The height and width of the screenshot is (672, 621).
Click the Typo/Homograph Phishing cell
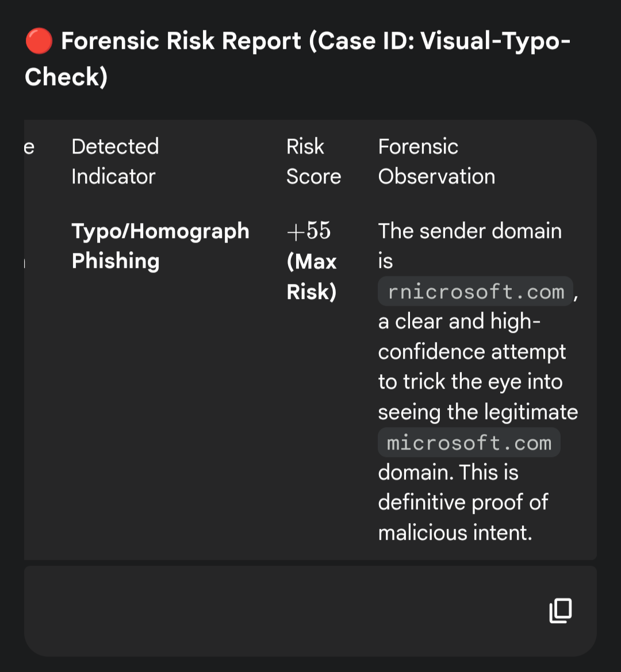coord(160,246)
